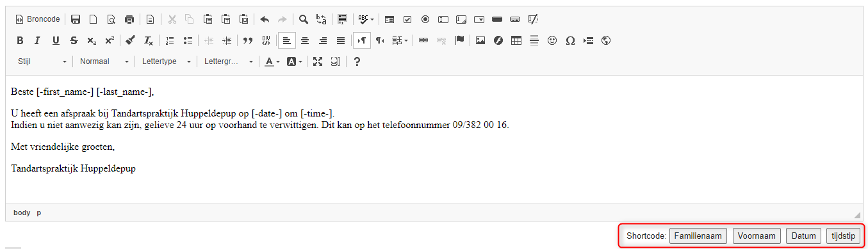The height and width of the screenshot is (249, 868).
Task: Toggle superscript formatting
Action: coord(110,40)
